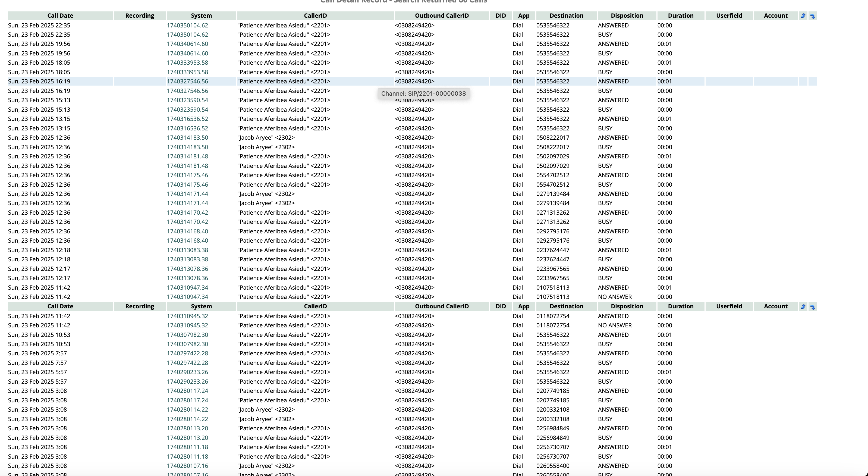
Task: Click the 00:01 duration for destination 0256730707
Action: (664, 447)
